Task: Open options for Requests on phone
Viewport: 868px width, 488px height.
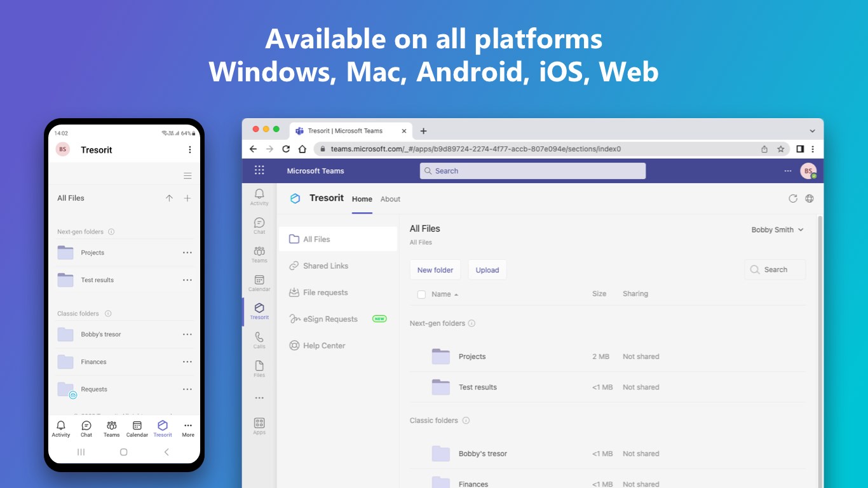Action: [x=187, y=390]
